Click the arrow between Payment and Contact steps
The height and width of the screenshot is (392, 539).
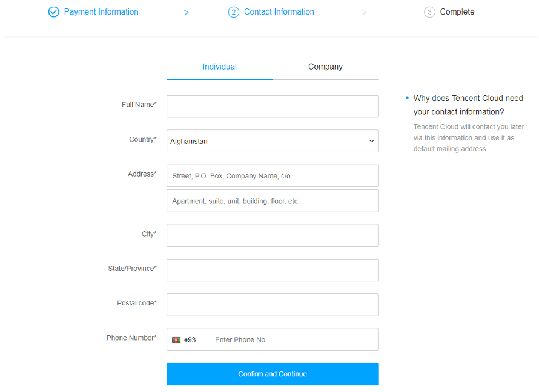click(x=186, y=12)
